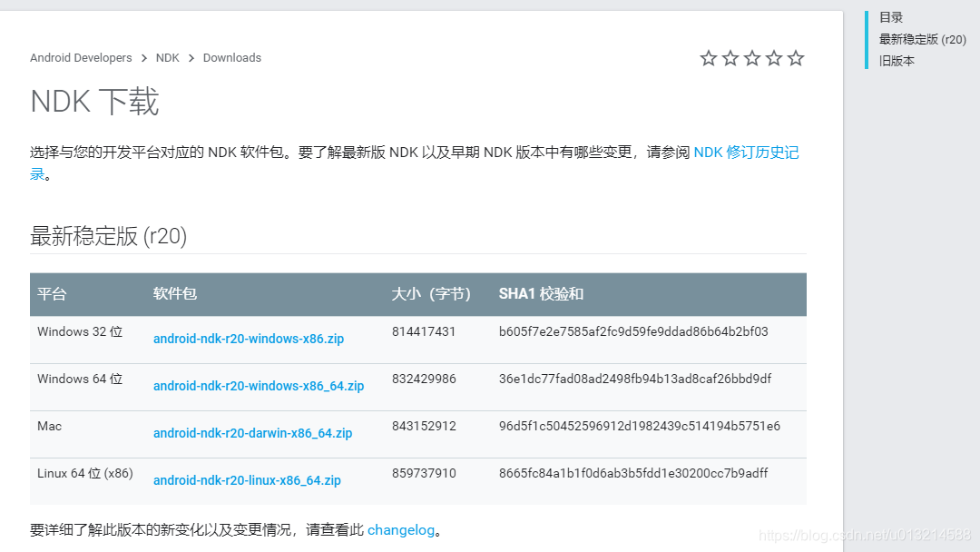Image resolution: width=980 pixels, height=552 pixels.
Task: Click chevron after Android Developers breadcrumb
Action: tap(143, 58)
